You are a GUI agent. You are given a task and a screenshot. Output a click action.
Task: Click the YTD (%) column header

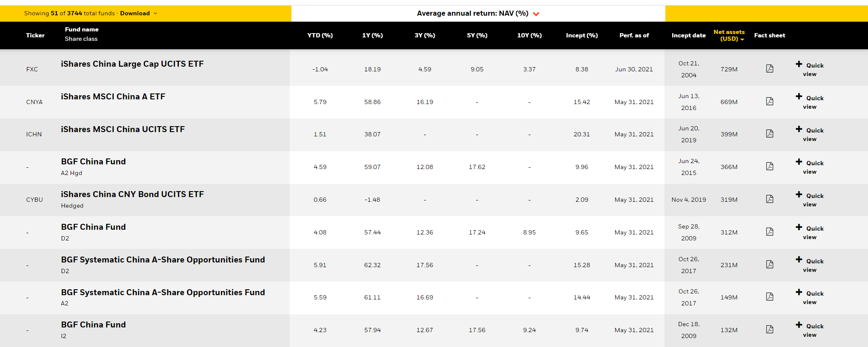[x=320, y=35]
